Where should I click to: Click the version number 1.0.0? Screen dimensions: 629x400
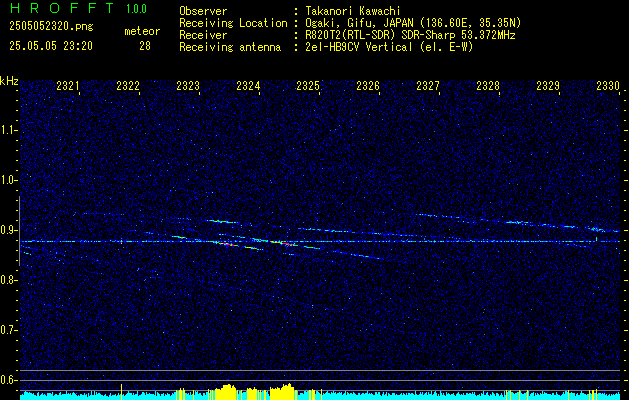click(136, 9)
